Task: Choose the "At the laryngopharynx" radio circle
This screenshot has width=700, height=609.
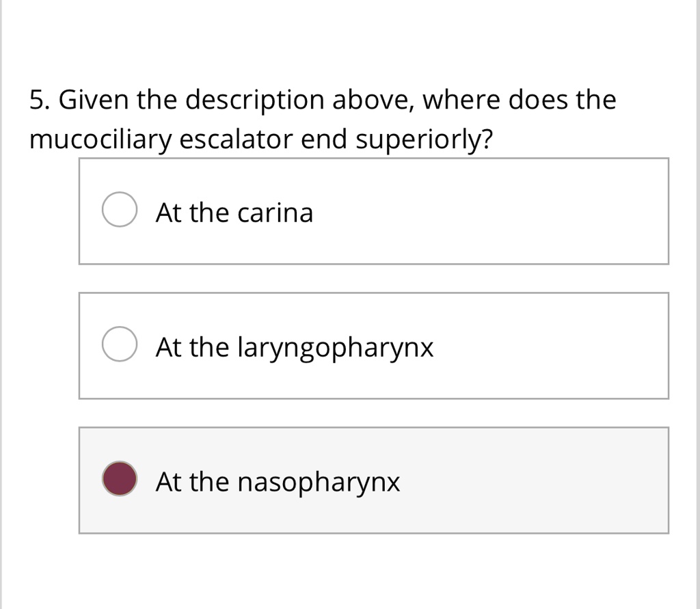Action: coord(119,346)
